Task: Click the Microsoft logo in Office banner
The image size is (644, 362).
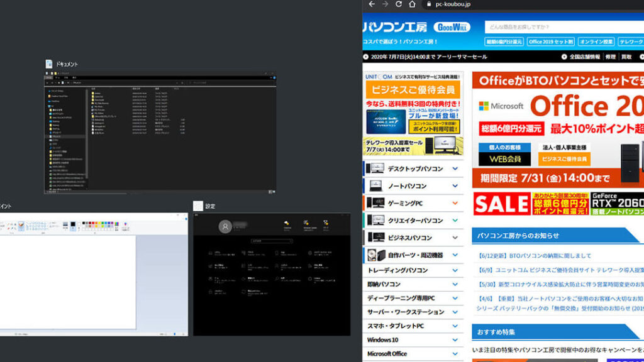Action: click(x=501, y=106)
